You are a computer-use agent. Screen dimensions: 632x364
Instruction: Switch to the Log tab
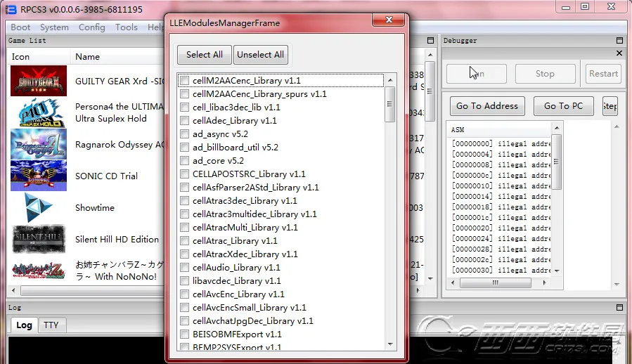[24, 325]
